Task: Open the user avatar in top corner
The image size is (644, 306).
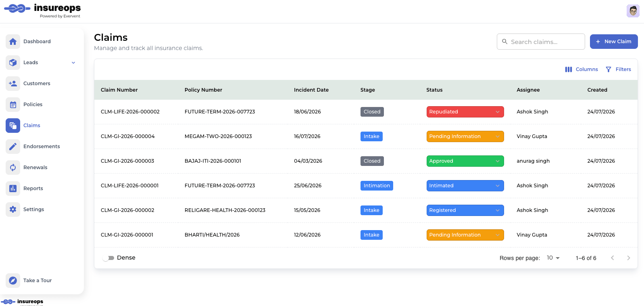Action: pyautogui.click(x=633, y=11)
